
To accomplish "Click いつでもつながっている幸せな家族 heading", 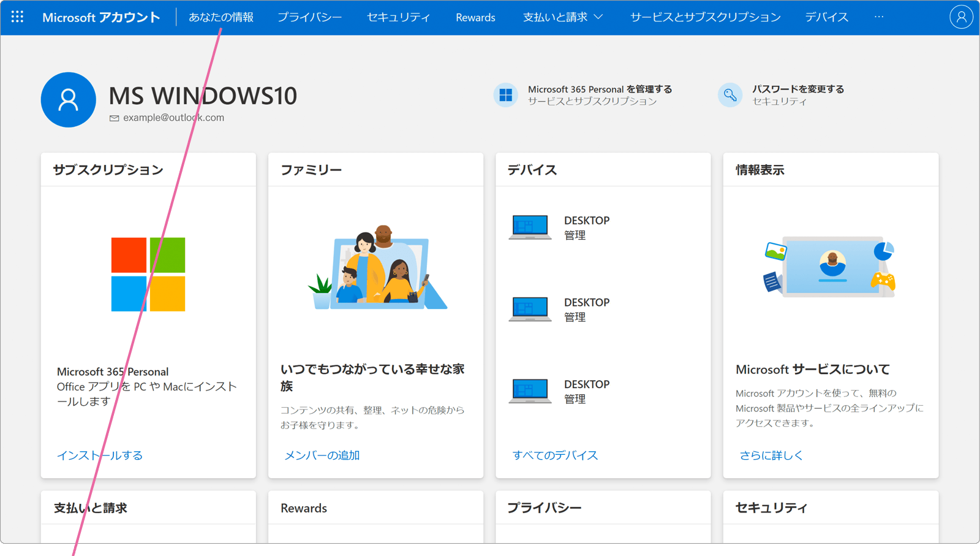I will pyautogui.click(x=372, y=378).
